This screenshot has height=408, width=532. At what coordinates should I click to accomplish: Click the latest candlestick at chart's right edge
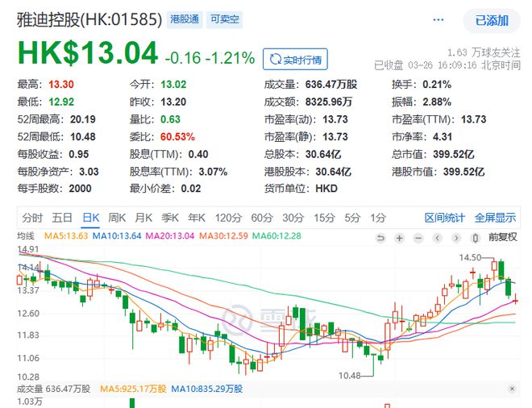(x=515, y=300)
